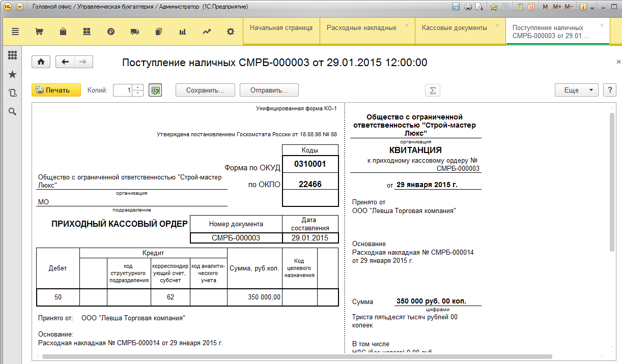
Task: Close the Кассовые документы tab
Action: tap(497, 25)
